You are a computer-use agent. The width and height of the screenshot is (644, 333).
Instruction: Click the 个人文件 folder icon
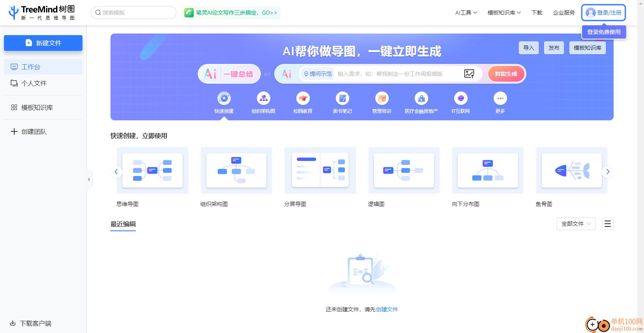[x=14, y=83]
